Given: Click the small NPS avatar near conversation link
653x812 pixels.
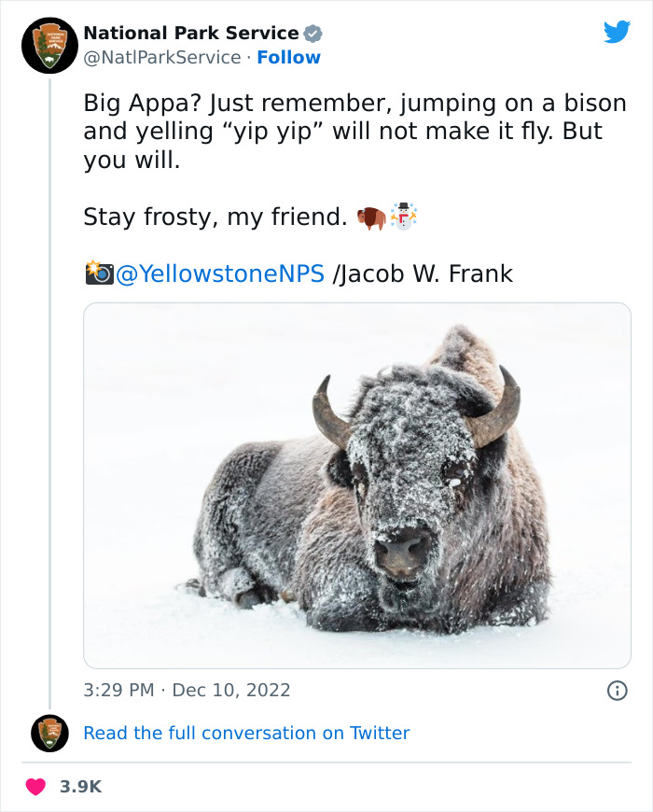Looking at the screenshot, I should pyautogui.click(x=49, y=734).
